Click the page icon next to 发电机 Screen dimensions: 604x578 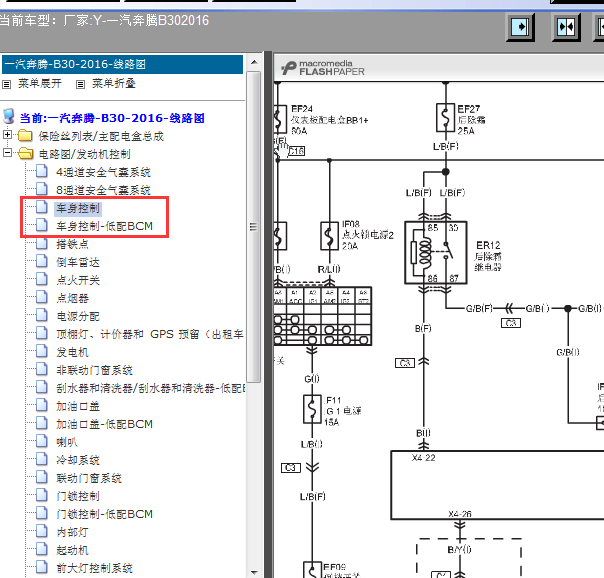(42, 351)
